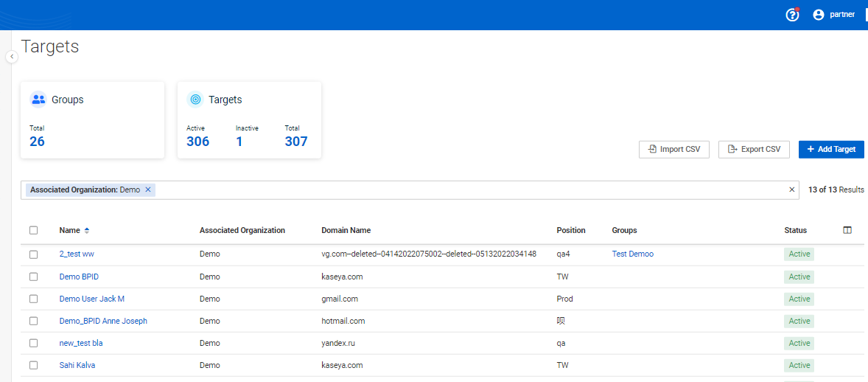Check the box for new_test bla
Viewport: 868px width, 382px height.
(x=34, y=343)
